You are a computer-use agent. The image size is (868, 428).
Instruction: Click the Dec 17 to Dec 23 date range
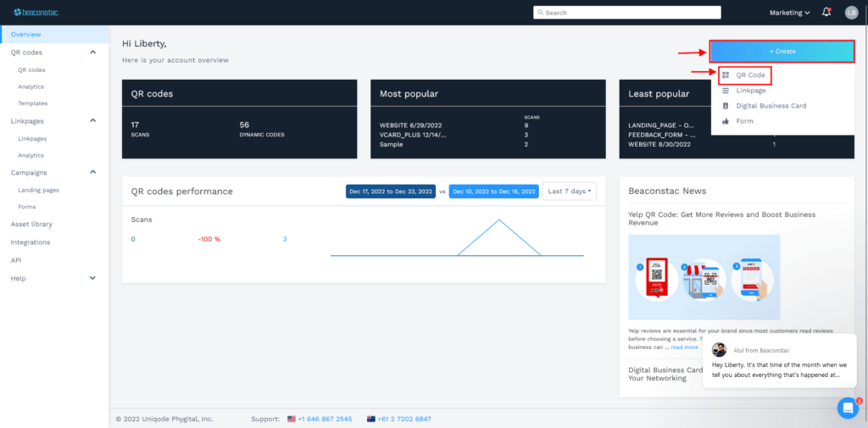pyautogui.click(x=391, y=192)
